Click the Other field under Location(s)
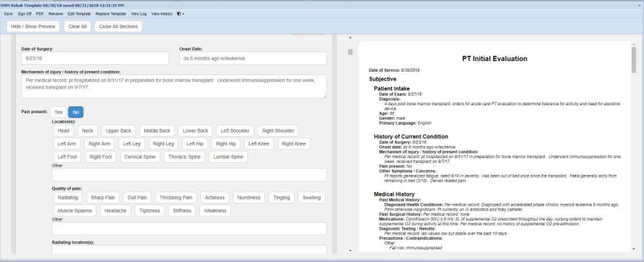Screen dimensions: 644x262 tap(189, 175)
